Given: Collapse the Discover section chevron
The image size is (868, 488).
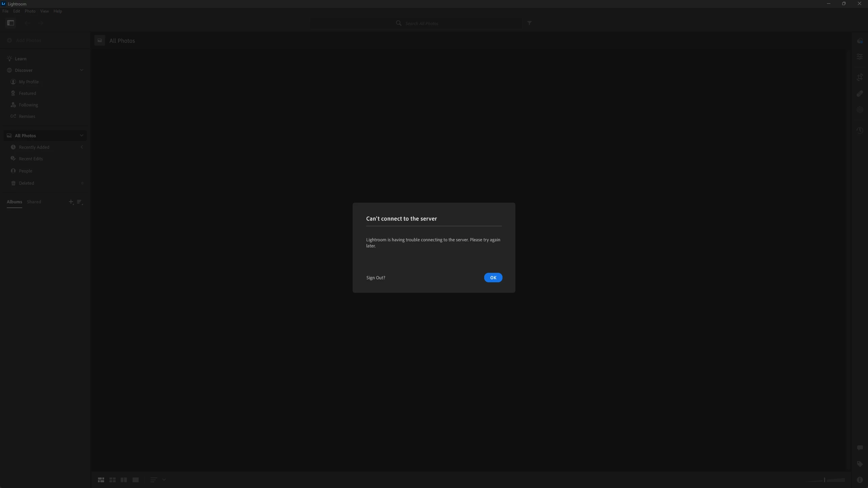Looking at the screenshot, I should click(x=81, y=70).
